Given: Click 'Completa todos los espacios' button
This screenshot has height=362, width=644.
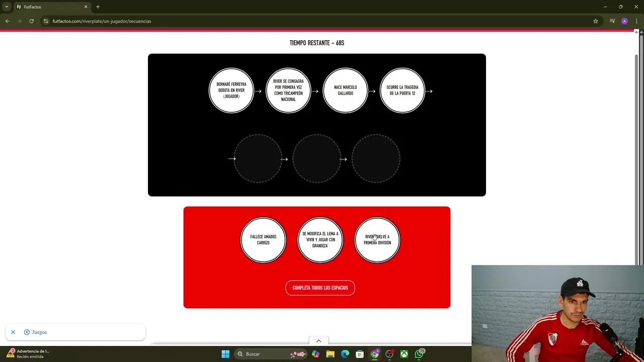Looking at the screenshot, I should pos(320,288).
